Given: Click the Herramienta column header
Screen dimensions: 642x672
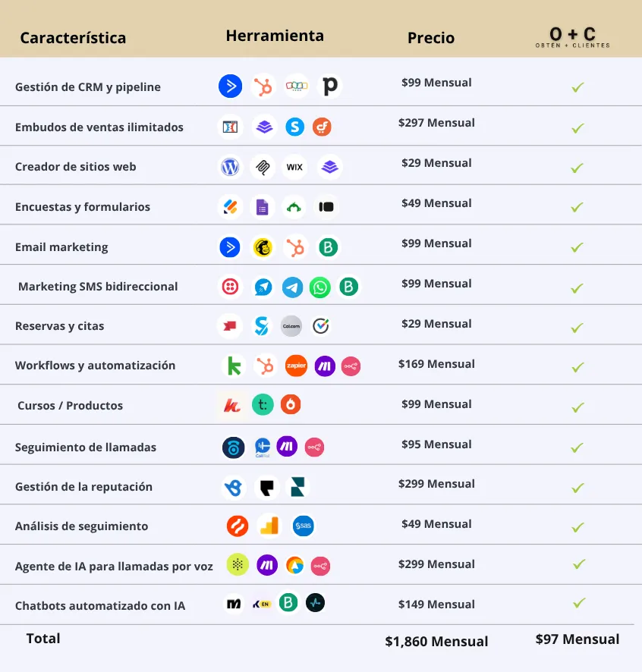Looking at the screenshot, I should coord(275,36).
